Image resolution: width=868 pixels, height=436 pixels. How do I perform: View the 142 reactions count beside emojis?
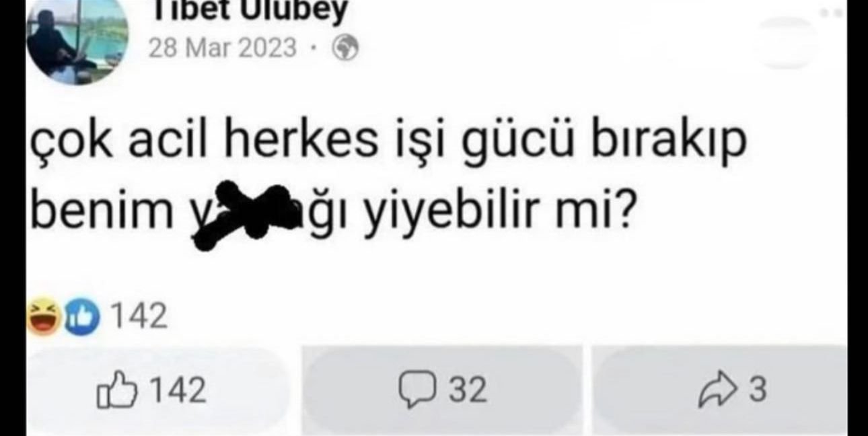pyautogui.click(x=138, y=317)
